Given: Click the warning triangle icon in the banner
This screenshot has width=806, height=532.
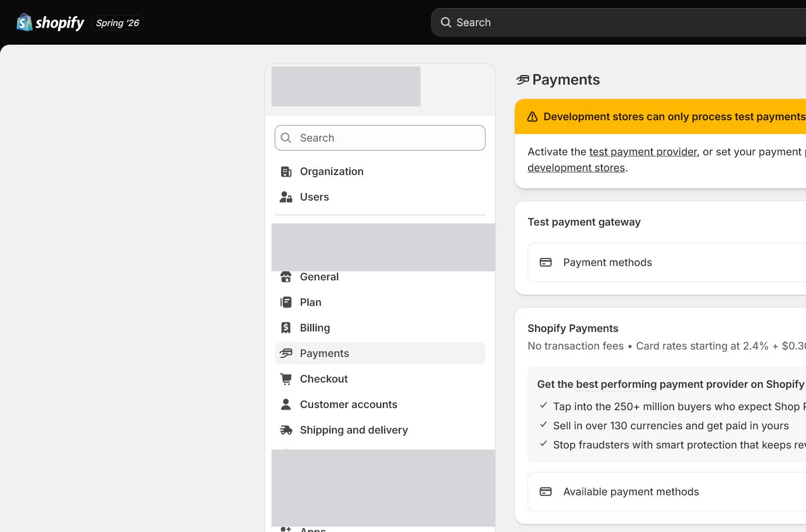Looking at the screenshot, I should coord(532,117).
